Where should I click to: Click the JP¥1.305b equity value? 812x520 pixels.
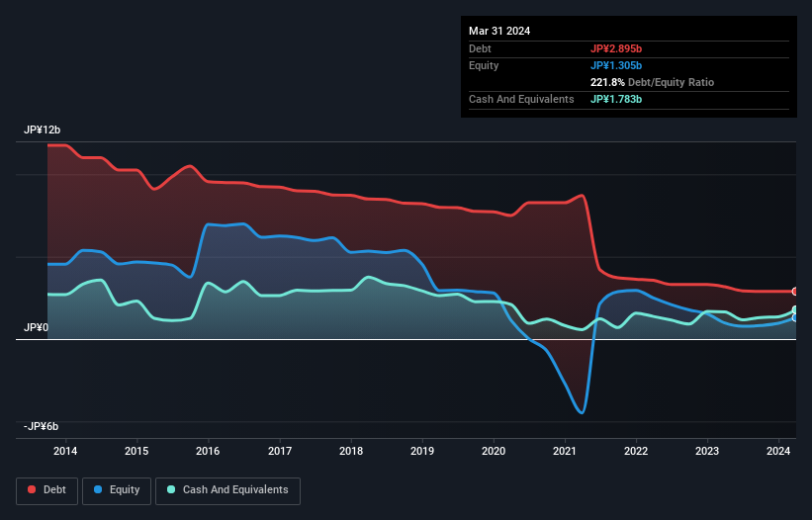coord(616,65)
